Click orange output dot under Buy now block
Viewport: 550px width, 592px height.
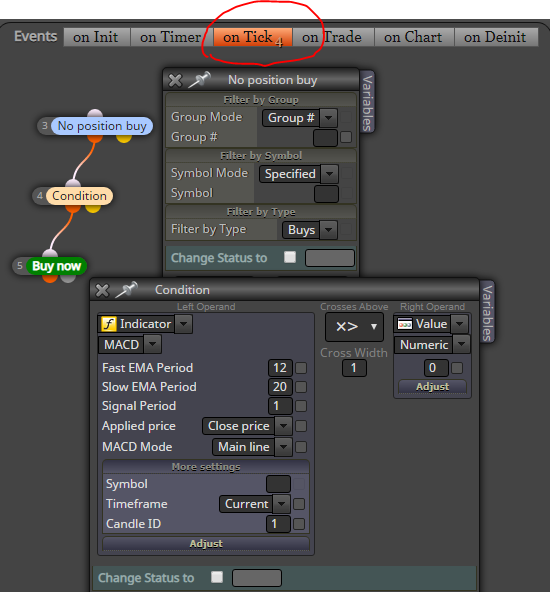point(50,279)
